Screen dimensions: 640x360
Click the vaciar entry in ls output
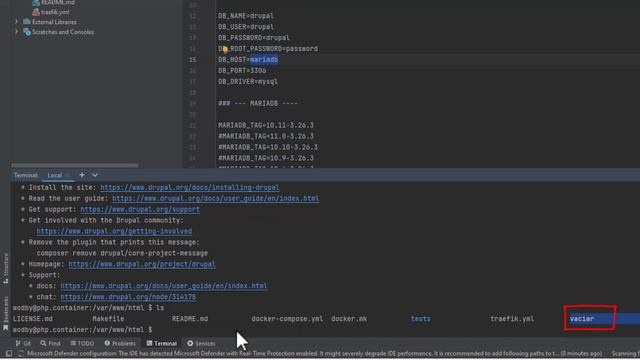point(582,319)
